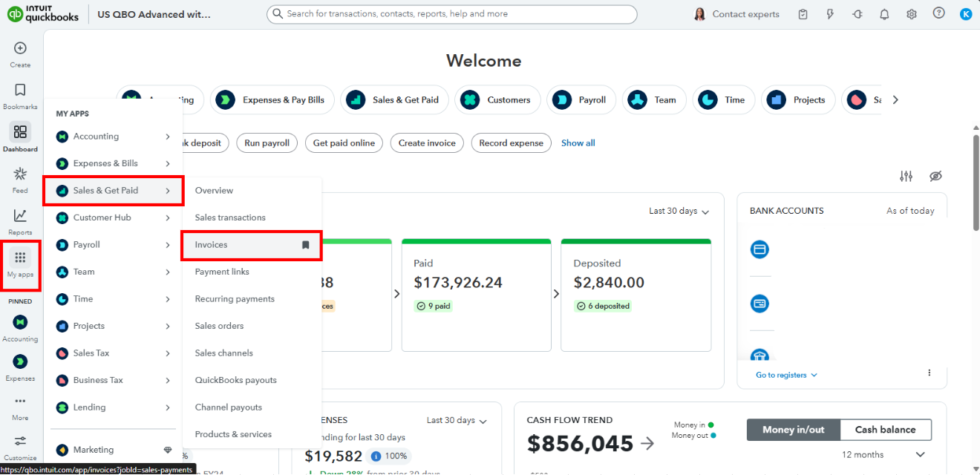Open the Feed sidebar icon

point(20,174)
